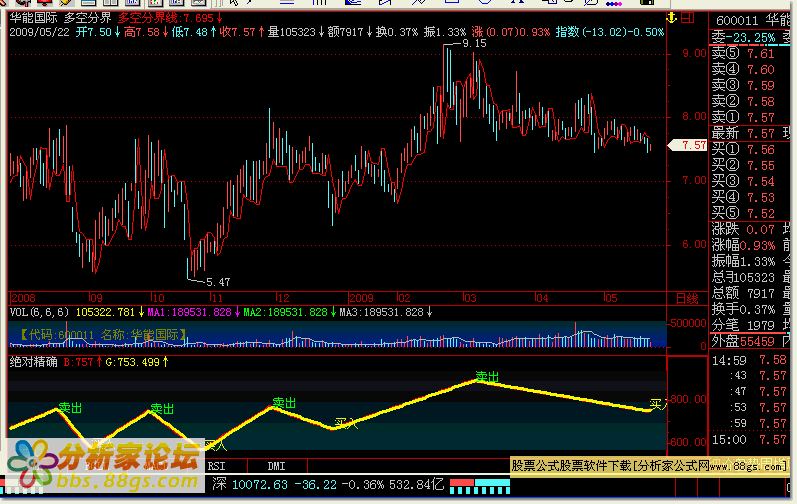Click the 2009 year marker on time axis
Image resolution: width=797 pixels, height=504 pixels.
(361, 298)
